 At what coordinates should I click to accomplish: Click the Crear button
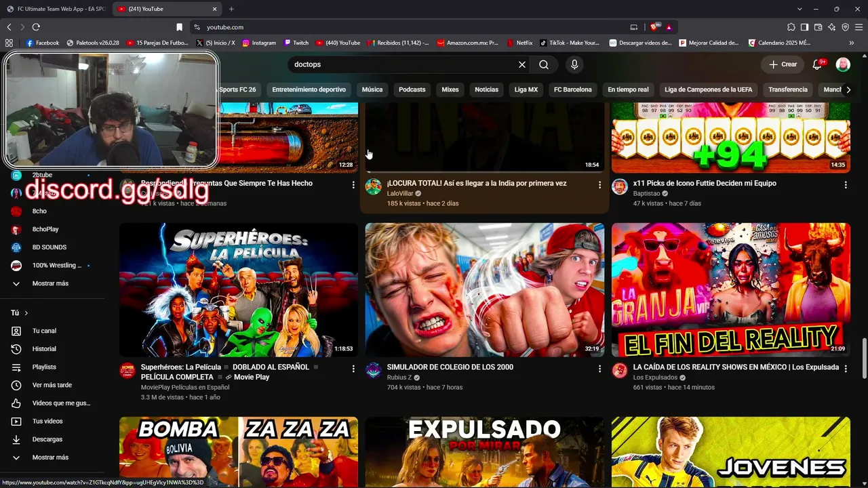coord(783,64)
